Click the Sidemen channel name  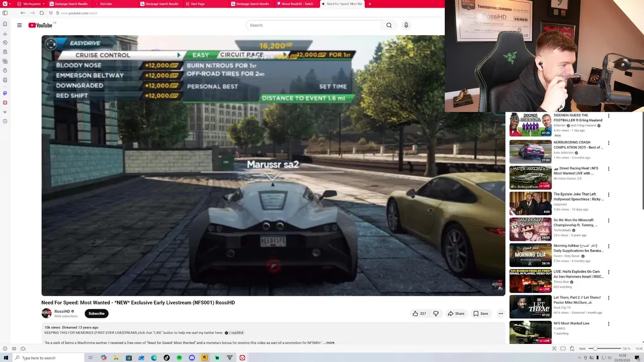[x=559, y=125]
